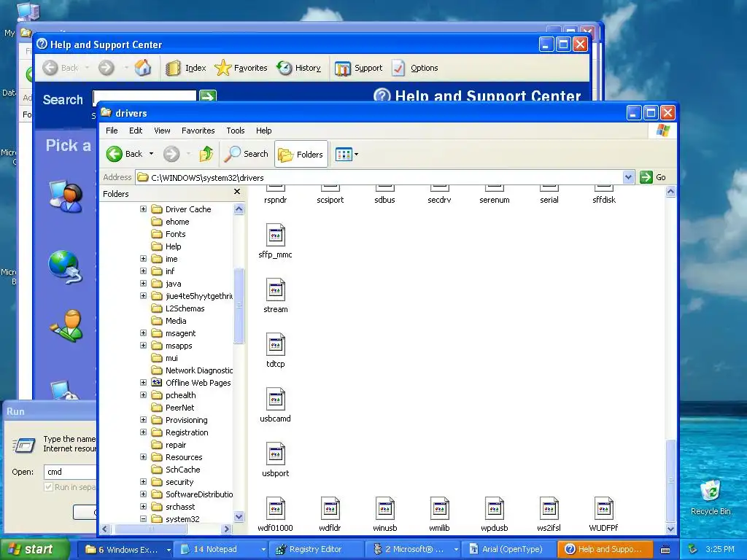Open Index in Help and Support Center
The width and height of the screenshot is (747, 560).
tap(186, 68)
